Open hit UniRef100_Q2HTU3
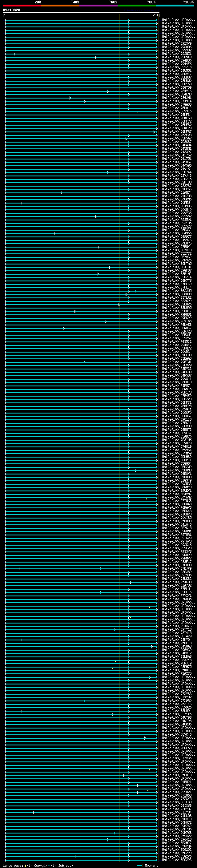The height and width of the screenshot is (868, 197). 177,182
